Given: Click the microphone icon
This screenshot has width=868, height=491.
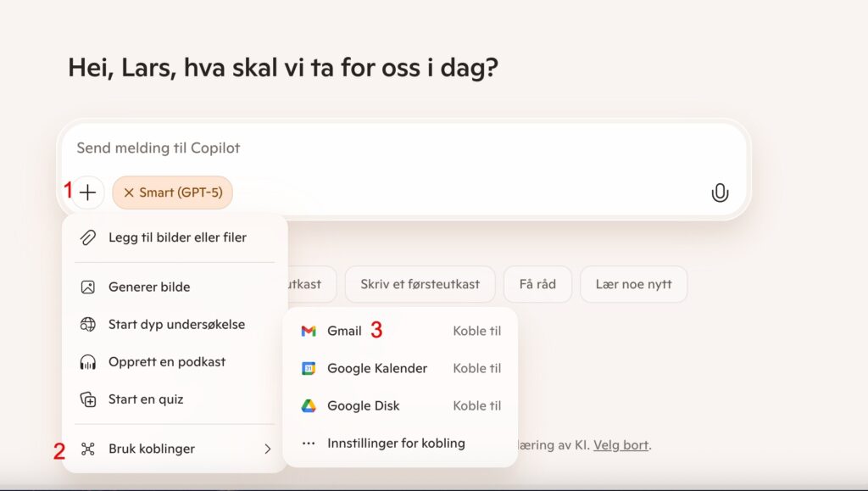Looking at the screenshot, I should (x=720, y=192).
